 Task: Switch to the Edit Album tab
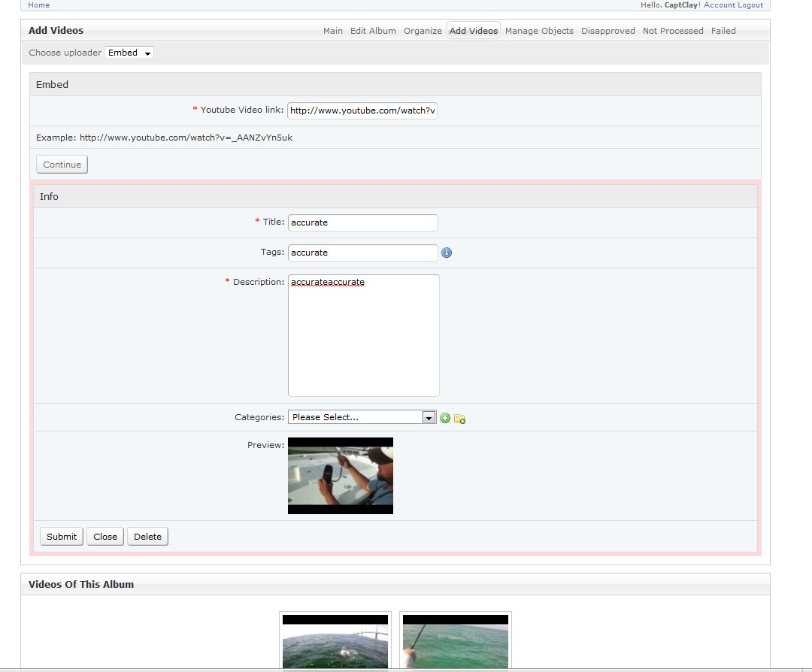coord(373,31)
